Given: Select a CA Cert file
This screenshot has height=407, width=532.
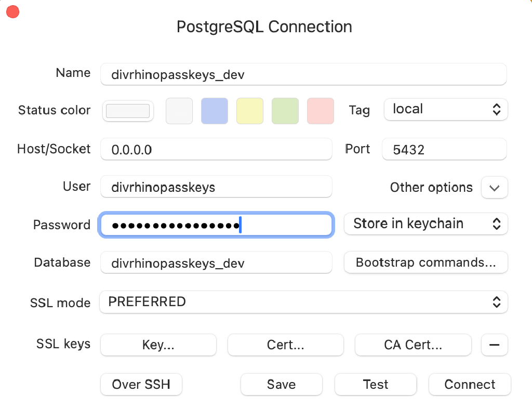Looking at the screenshot, I should [413, 345].
